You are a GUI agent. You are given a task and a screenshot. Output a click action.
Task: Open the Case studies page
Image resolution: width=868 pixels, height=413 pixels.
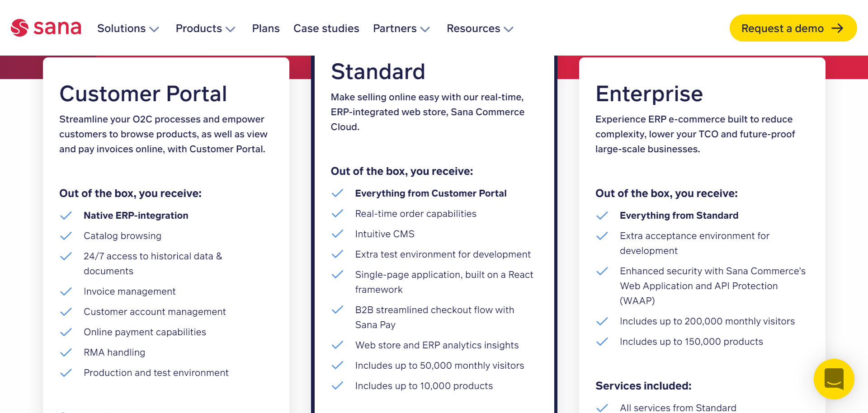(326, 28)
